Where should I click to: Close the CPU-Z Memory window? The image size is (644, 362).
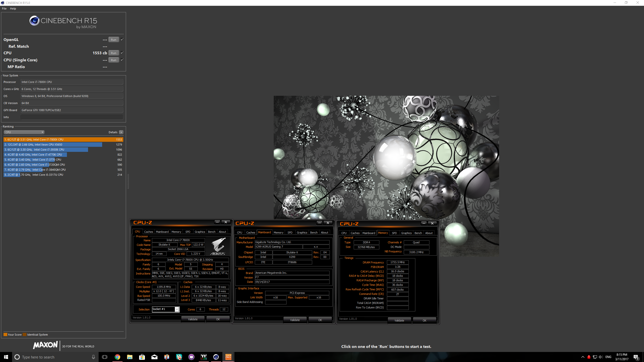click(x=432, y=223)
